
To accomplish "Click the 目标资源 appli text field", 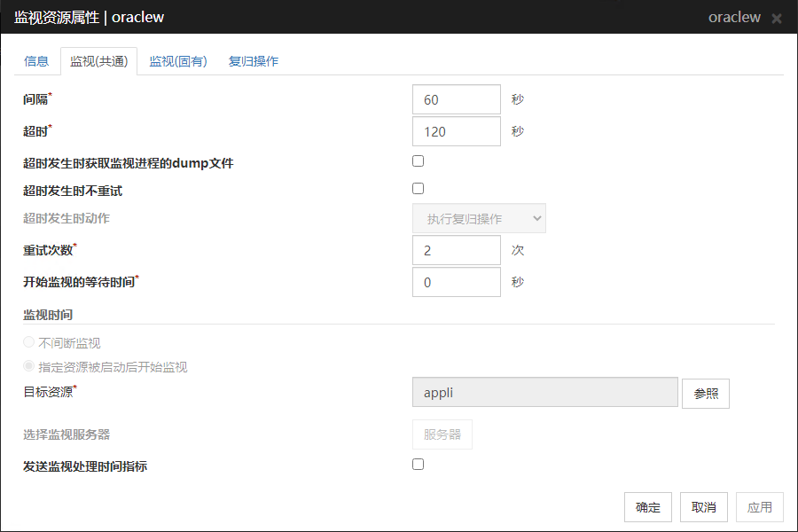I will pos(544,392).
